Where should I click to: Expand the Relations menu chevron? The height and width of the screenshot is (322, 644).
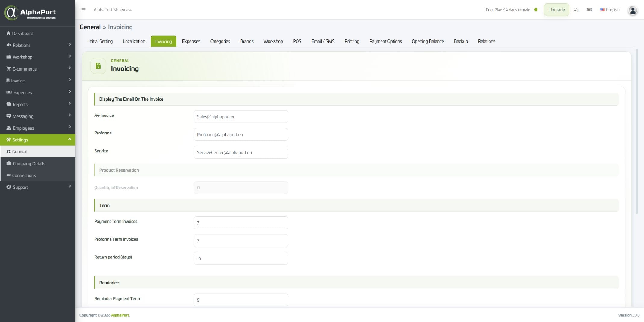click(70, 44)
